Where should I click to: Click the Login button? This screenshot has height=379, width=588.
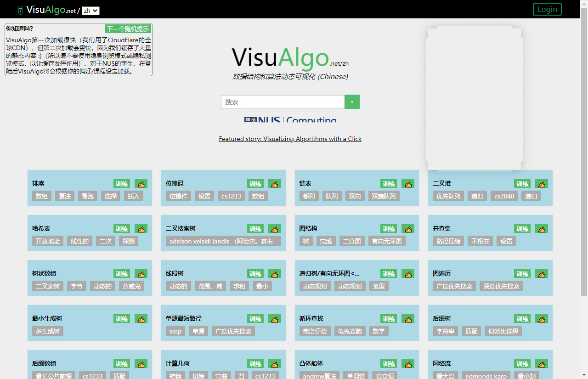pyautogui.click(x=547, y=9)
